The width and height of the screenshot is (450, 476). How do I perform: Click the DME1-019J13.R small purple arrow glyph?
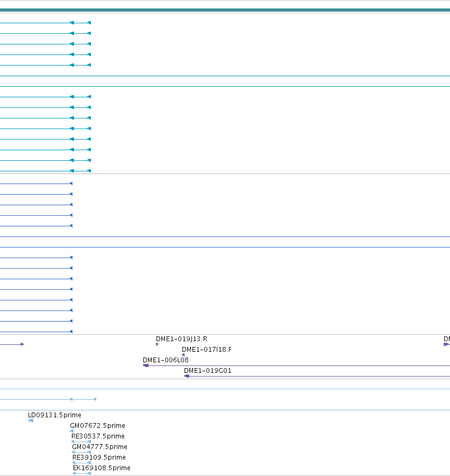coord(157,344)
